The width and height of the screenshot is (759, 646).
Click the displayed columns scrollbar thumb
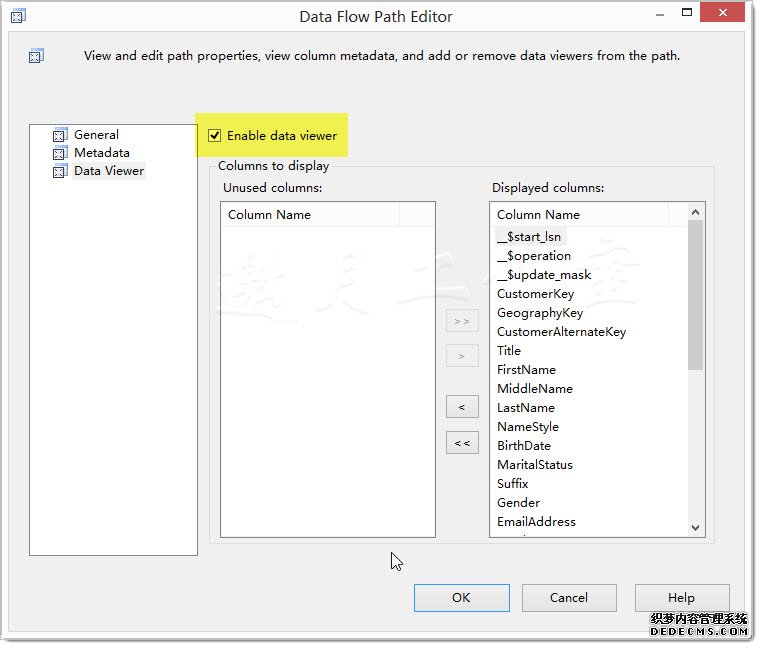[696, 295]
